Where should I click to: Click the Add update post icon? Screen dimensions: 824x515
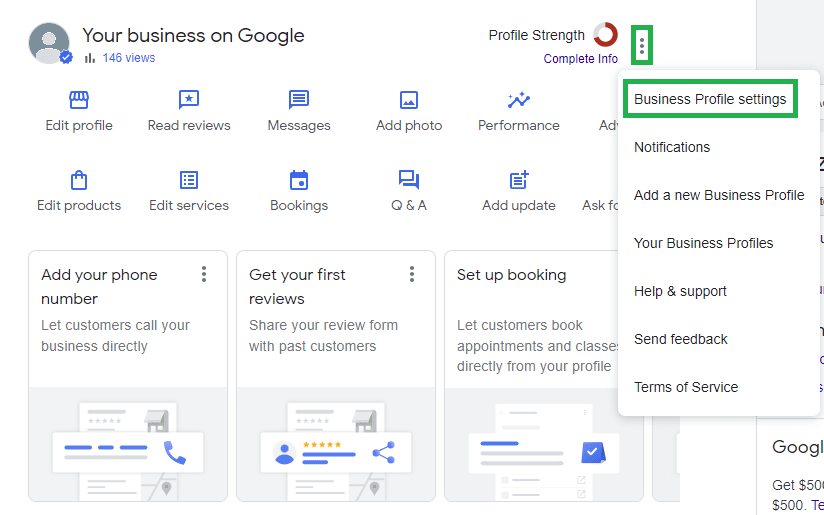519,180
